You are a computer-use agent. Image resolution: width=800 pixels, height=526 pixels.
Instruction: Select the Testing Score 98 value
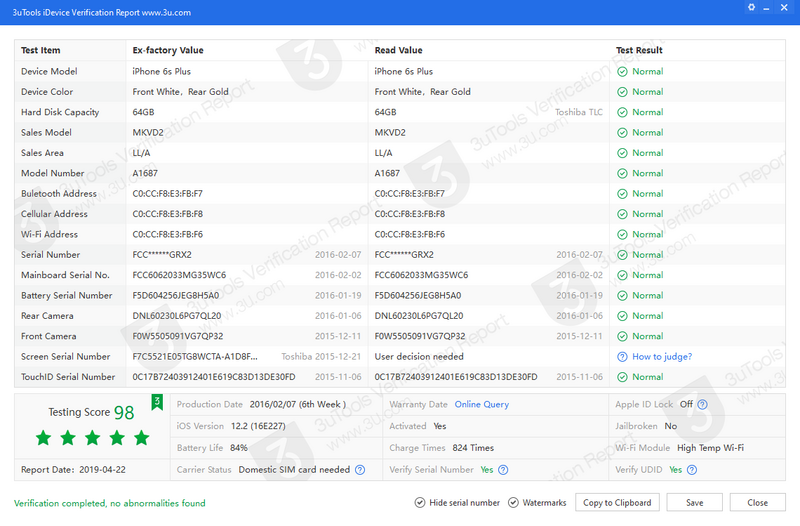click(124, 413)
